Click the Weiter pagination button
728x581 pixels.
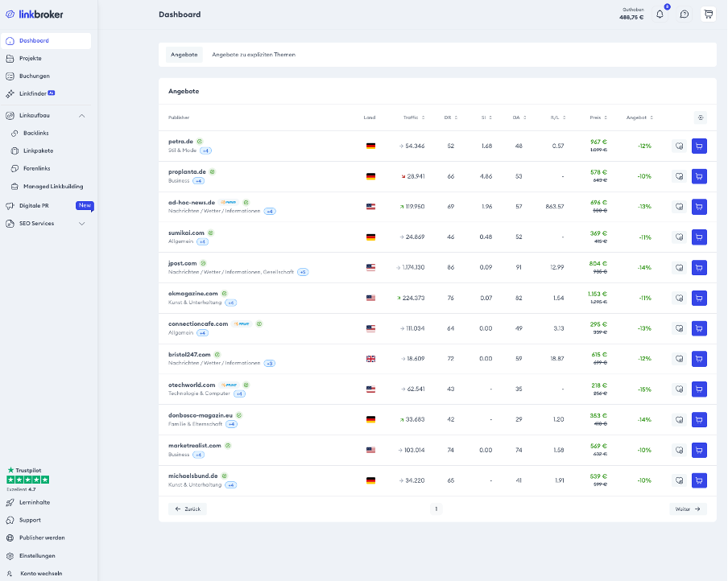point(688,509)
